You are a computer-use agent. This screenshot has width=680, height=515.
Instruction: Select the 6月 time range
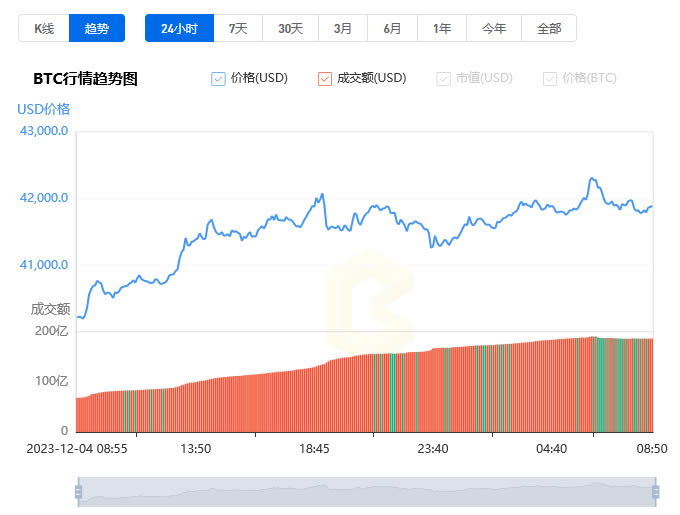point(392,28)
